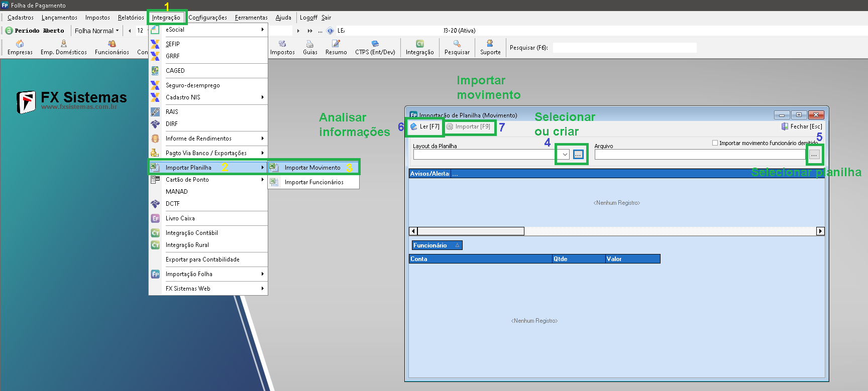Click the Pesquisar (F6) search field

624,48
